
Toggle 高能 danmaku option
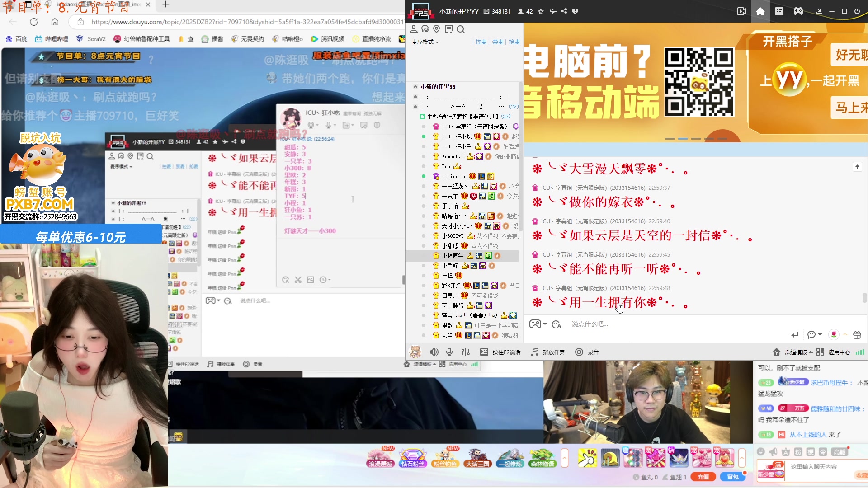(x=839, y=452)
